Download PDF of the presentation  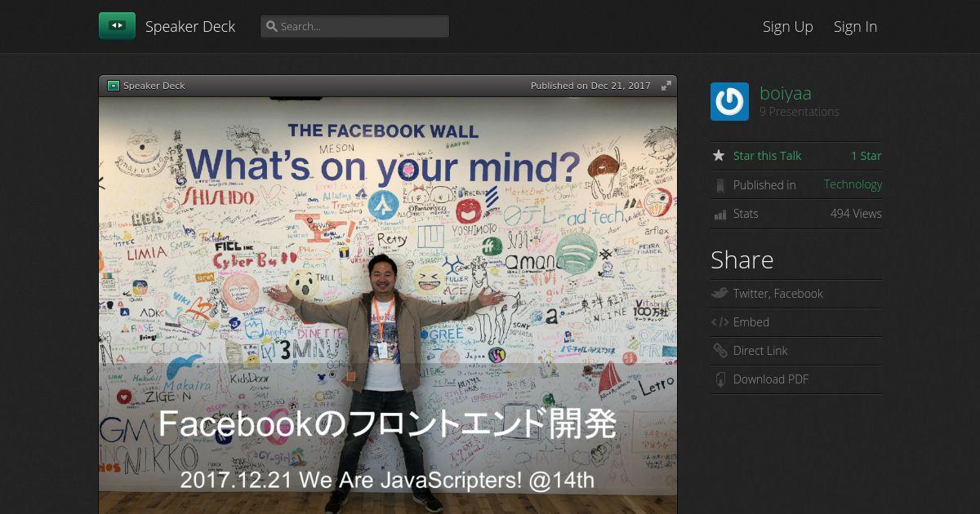click(x=771, y=379)
